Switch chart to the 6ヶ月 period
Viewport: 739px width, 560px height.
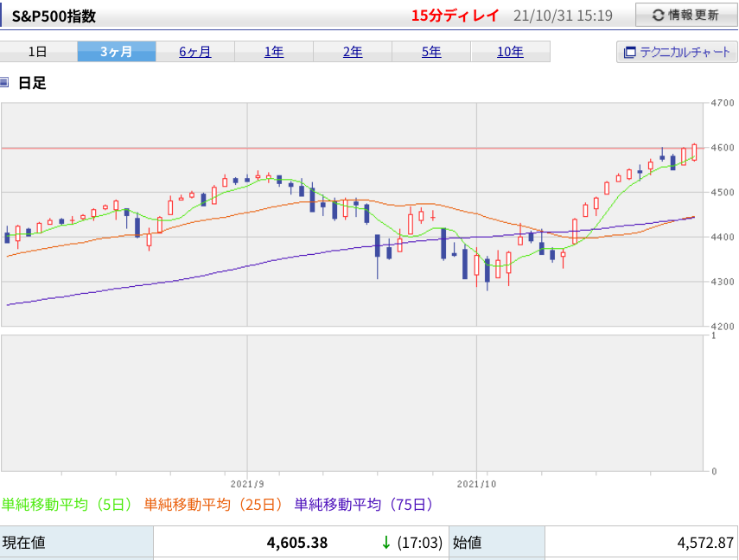(195, 51)
